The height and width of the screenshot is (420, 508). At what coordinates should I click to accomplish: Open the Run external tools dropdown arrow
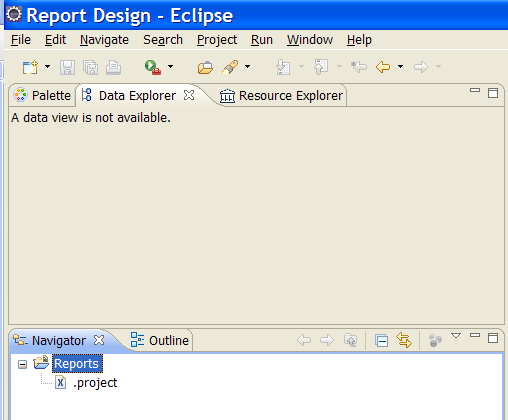pyautogui.click(x=170, y=66)
